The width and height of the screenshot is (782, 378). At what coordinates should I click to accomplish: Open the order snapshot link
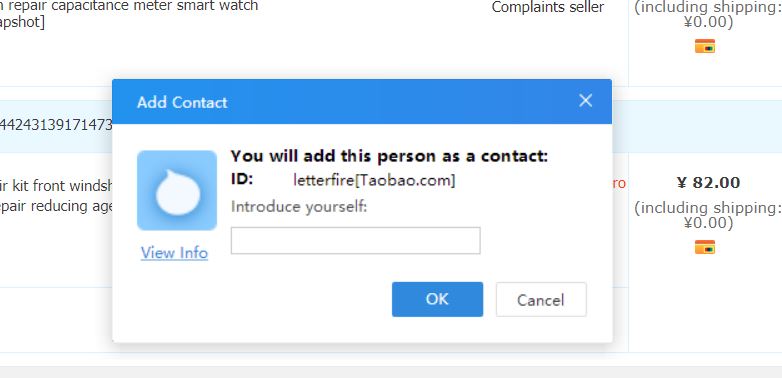(22, 23)
